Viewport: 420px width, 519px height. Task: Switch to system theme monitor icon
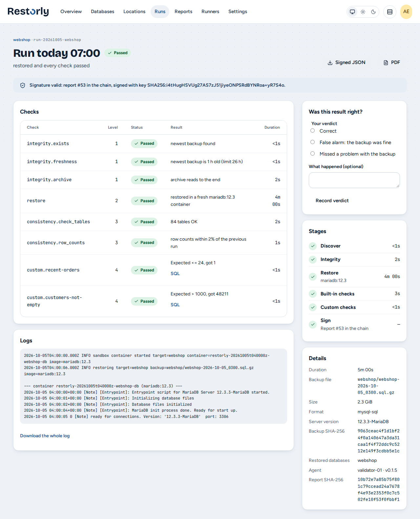[352, 12]
